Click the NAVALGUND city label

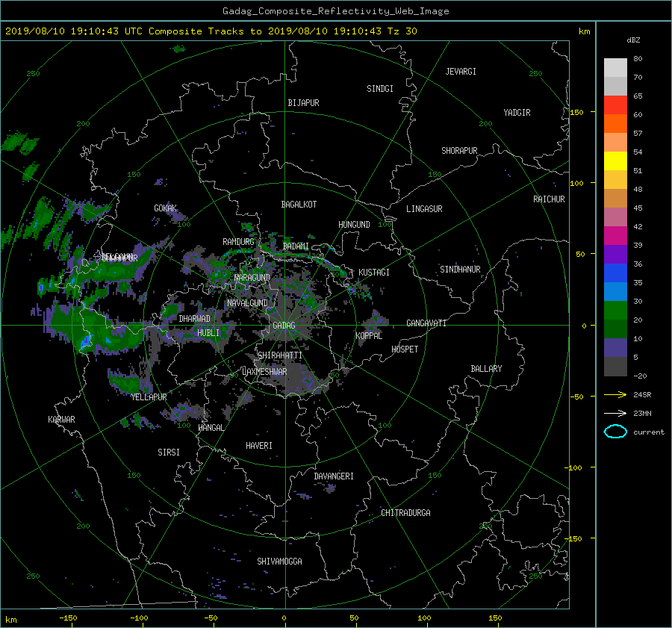click(x=247, y=303)
